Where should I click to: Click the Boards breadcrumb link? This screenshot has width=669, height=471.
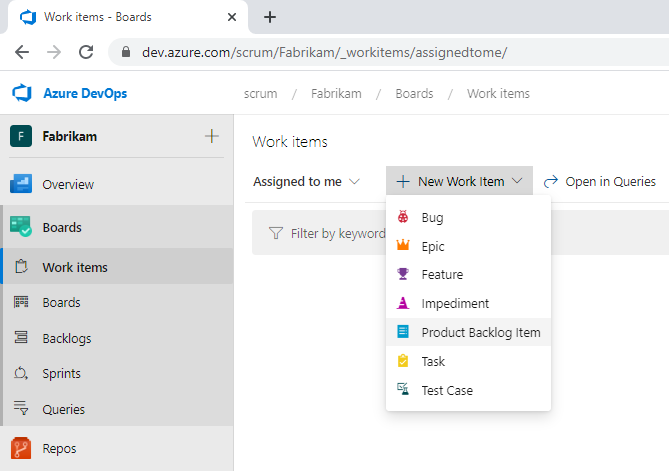pyautogui.click(x=414, y=93)
